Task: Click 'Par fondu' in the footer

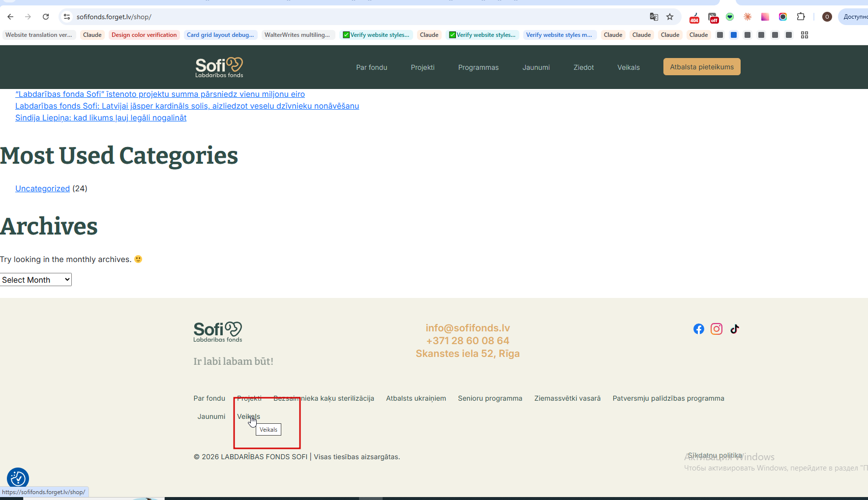Action: (210, 398)
